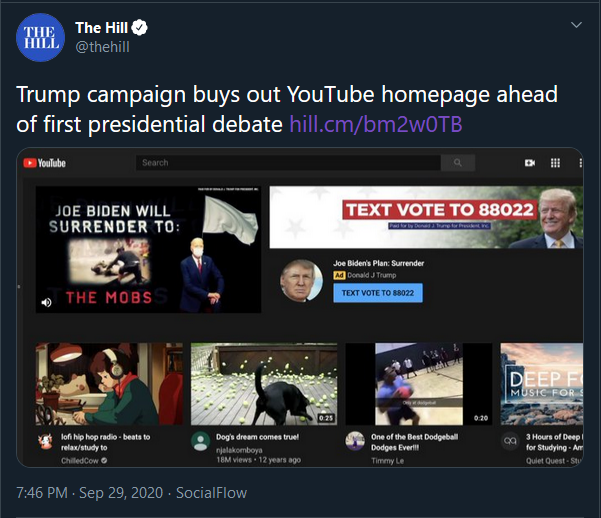Open the Dog's dream comes true thumbnail
601x518 pixels.
[264, 385]
